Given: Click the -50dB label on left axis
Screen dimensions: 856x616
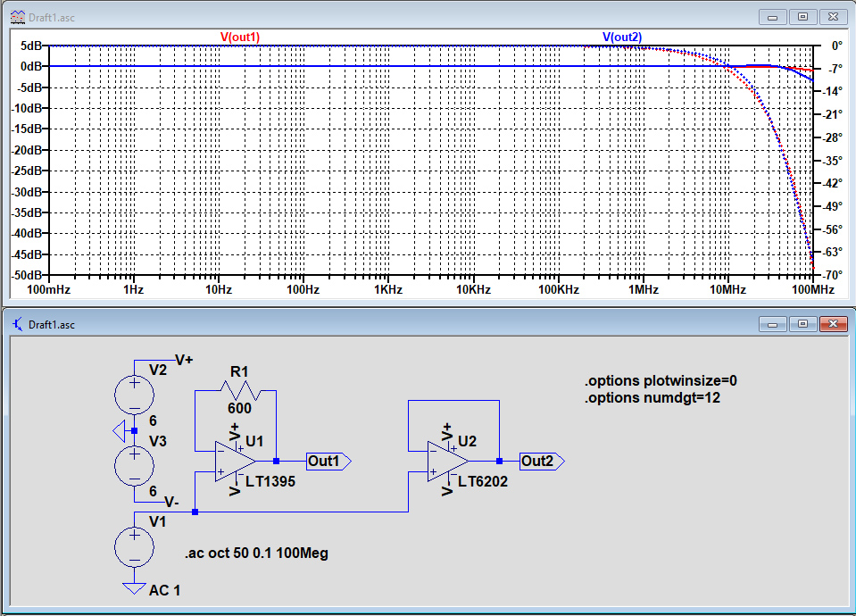Looking at the screenshot, I should pyautogui.click(x=26, y=275).
